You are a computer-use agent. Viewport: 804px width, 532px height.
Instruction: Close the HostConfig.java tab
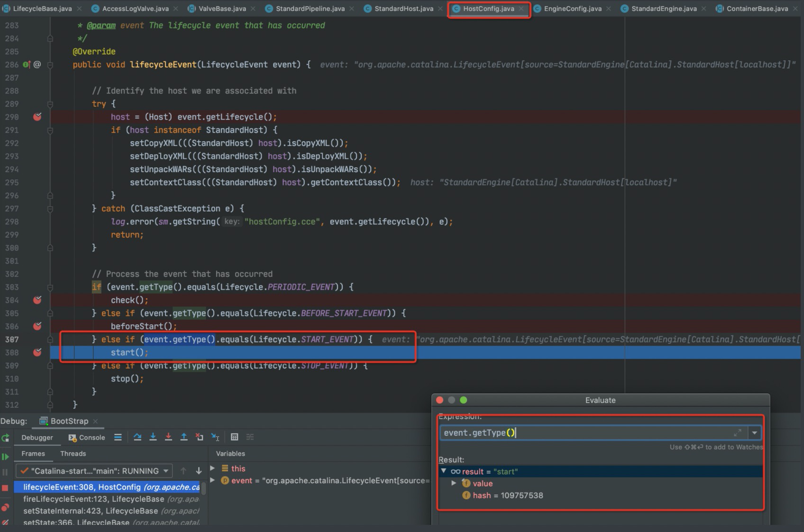point(521,9)
